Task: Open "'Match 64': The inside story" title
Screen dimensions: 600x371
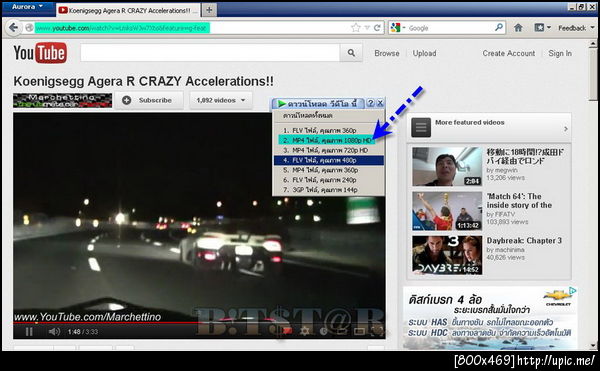Action: (519, 201)
